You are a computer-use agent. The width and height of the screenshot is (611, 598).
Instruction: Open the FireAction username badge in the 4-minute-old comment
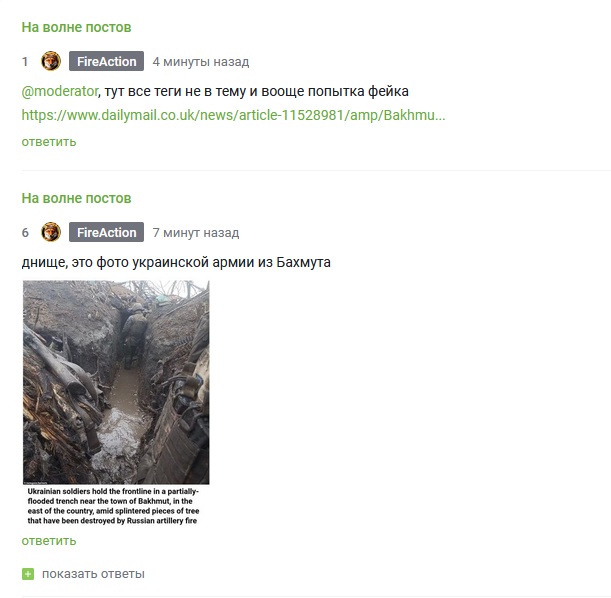tap(106, 61)
